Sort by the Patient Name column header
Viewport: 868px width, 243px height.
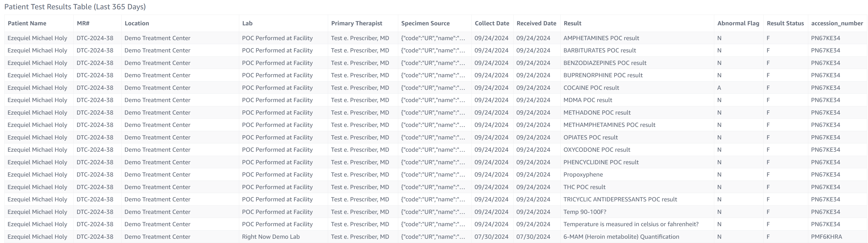(x=27, y=23)
